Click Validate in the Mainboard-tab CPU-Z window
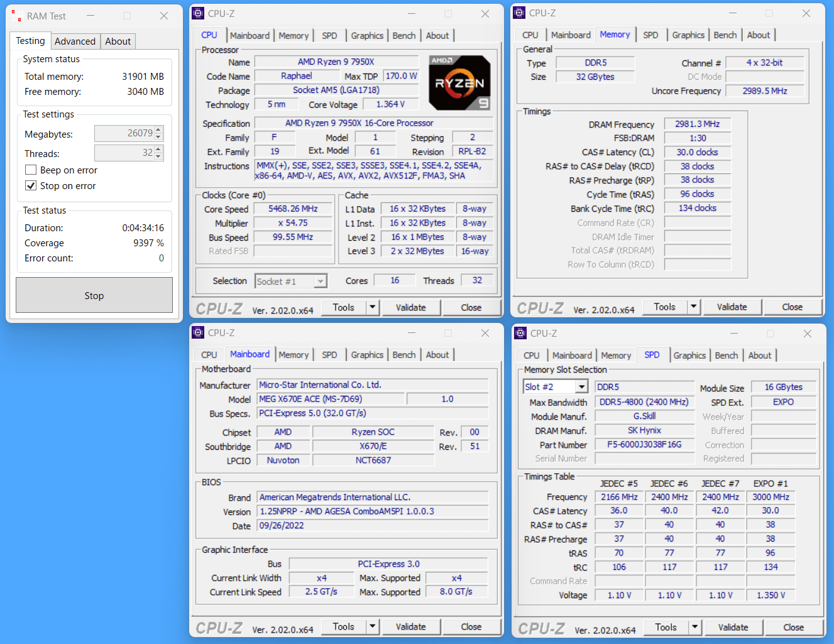This screenshot has height=644, width=834. (x=411, y=626)
